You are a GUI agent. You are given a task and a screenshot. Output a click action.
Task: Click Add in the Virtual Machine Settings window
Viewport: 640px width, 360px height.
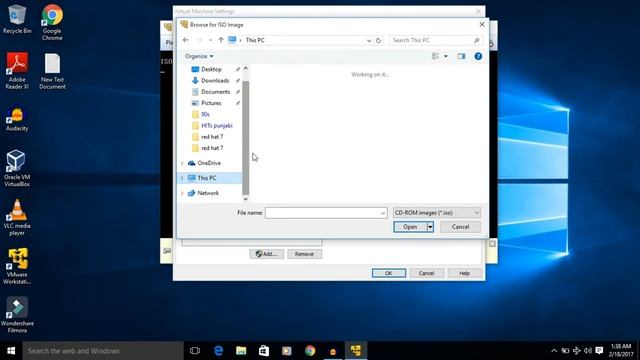click(267, 254)
